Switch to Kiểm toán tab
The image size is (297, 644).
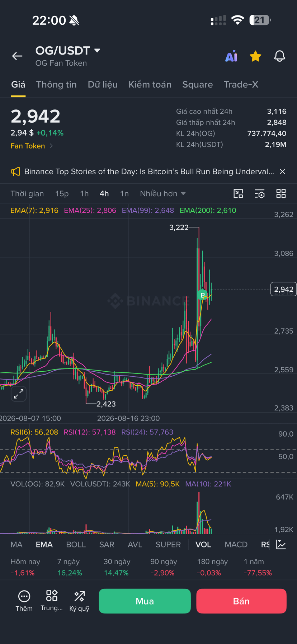[x=150, y=84]
